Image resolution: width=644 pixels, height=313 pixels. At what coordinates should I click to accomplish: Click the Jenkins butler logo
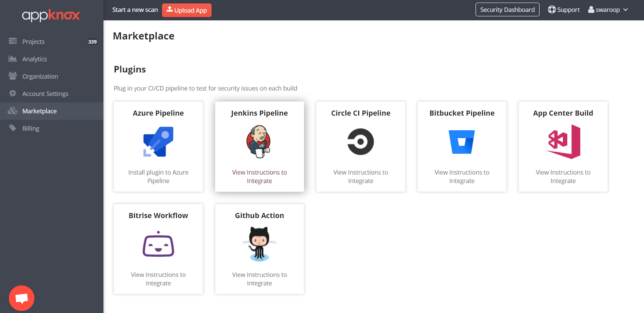[259, 142]
